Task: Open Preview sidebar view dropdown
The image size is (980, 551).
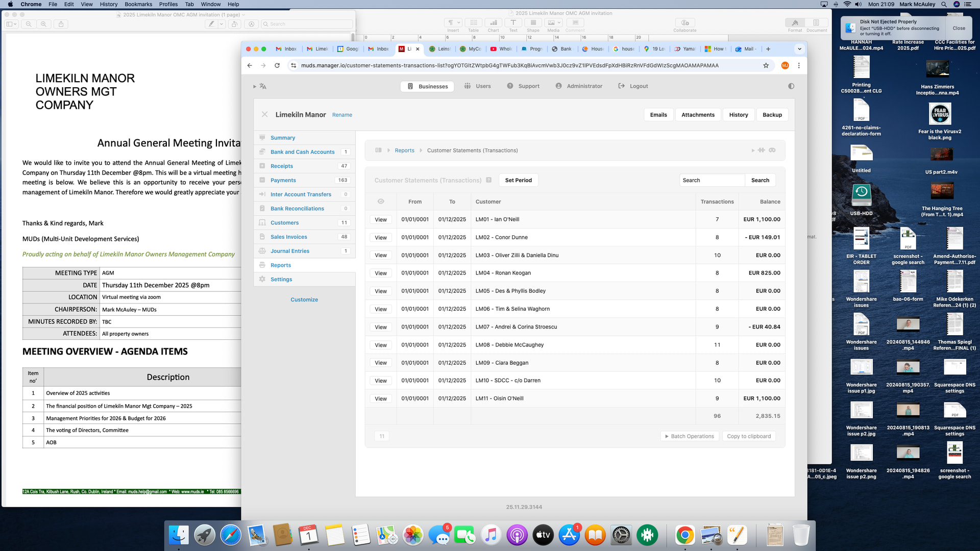Action: 11,24
